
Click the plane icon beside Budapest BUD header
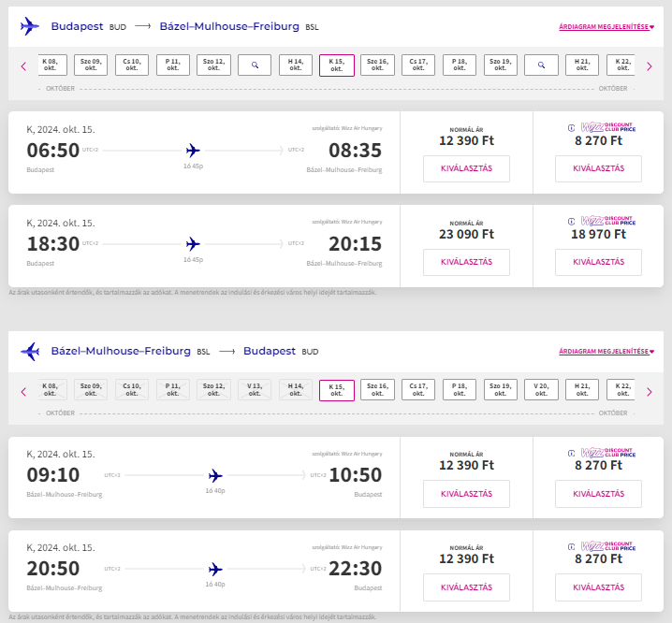(x=30, y=26)
